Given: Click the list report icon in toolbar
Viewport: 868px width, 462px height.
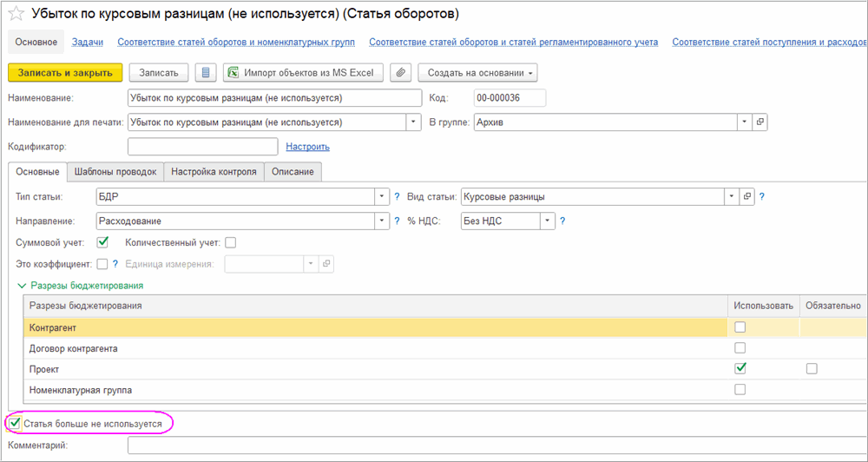Looking at the screenshot, I should click(205, 73).
